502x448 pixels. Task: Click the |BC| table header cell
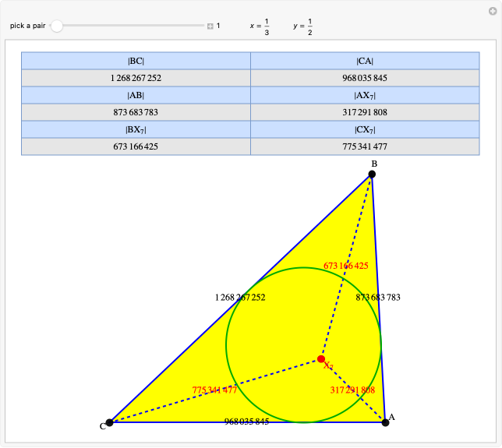pos(136,61)
